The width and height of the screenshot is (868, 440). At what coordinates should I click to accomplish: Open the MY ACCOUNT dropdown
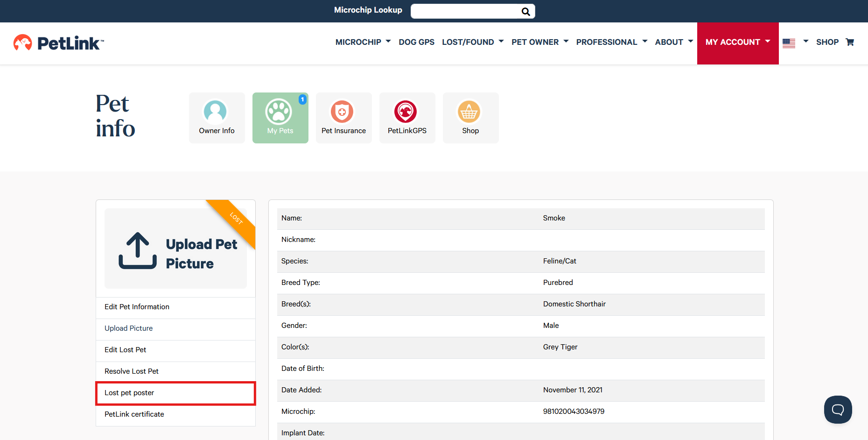point(738,43)
